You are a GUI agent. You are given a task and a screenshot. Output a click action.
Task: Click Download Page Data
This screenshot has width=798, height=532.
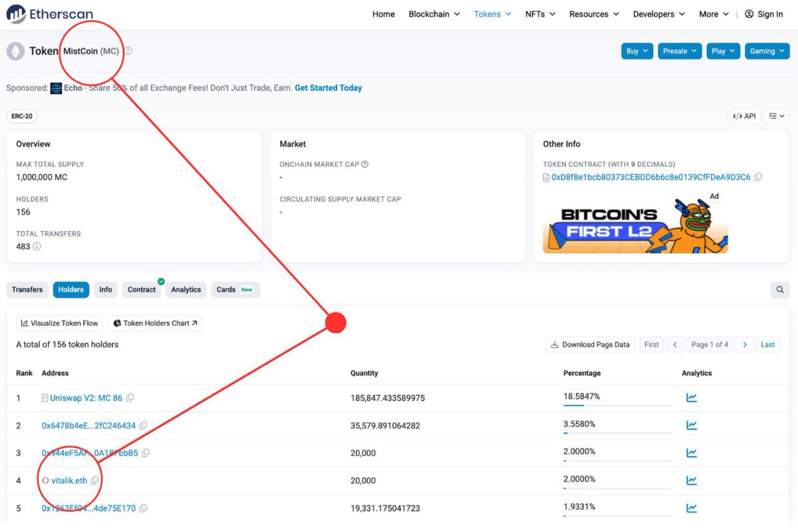pos(591,344)
